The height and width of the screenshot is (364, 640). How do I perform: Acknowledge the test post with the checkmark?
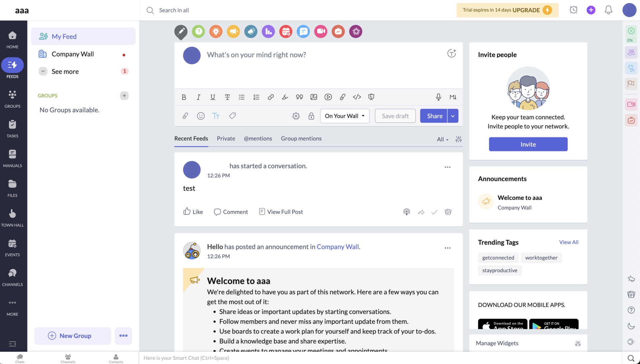coord(434,212)
